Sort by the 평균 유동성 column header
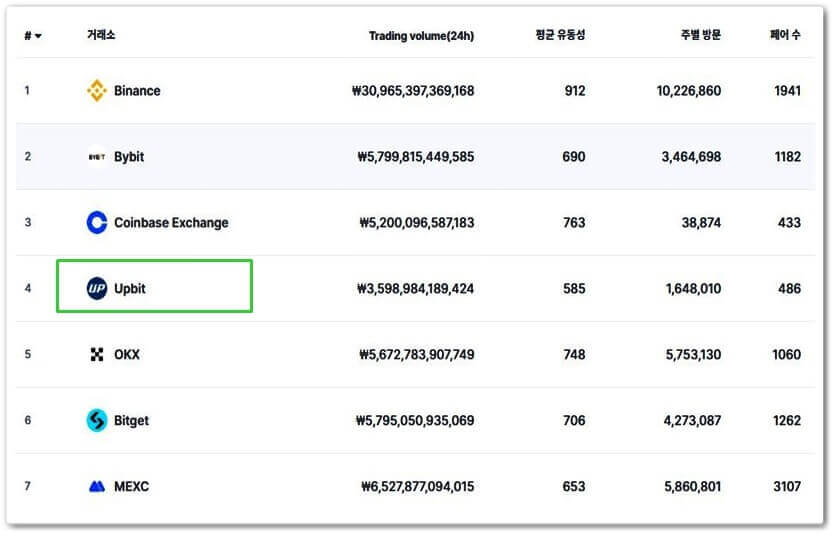The width and height of the screenshot is (836, 536). [560, 35]
